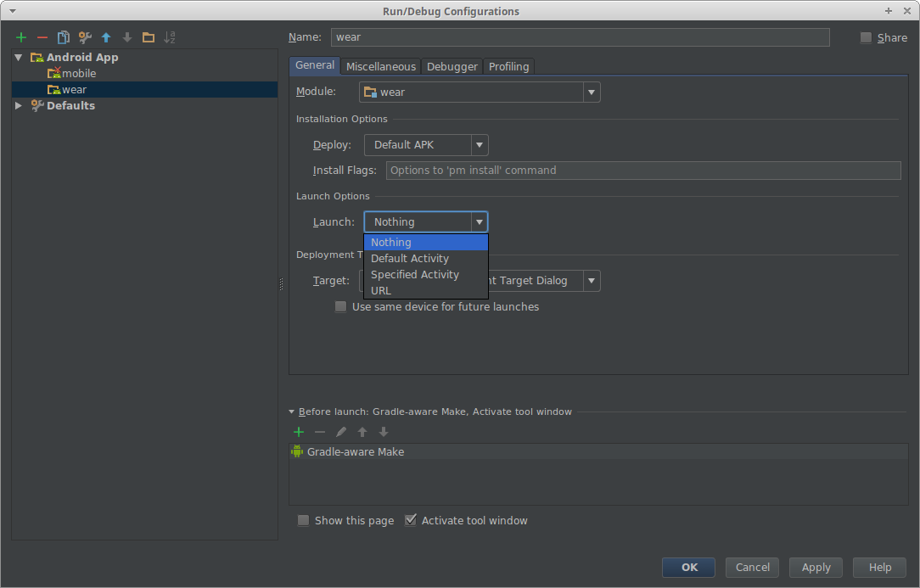Switch to the General tab
This screenshot has height=588, width=920.
[x=315, y=65]
